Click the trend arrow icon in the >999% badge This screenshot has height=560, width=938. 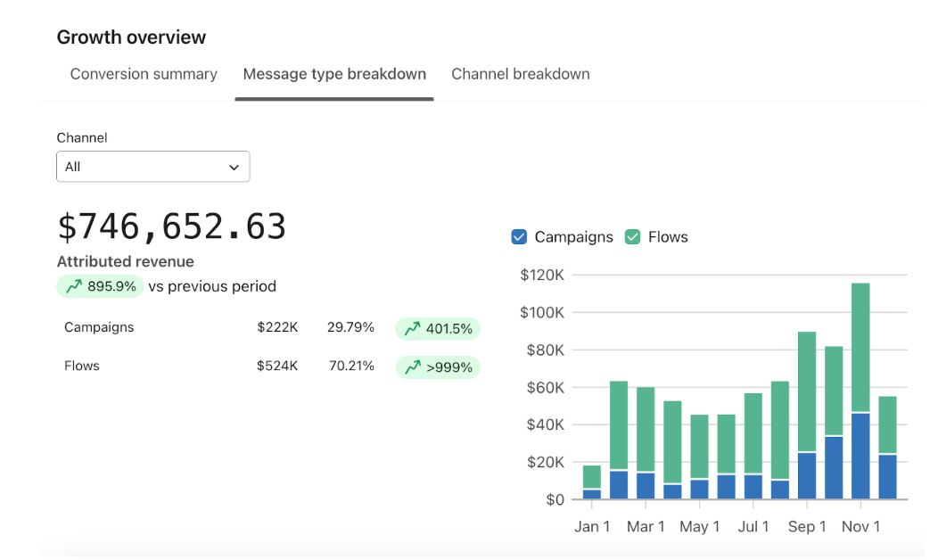click(412, 367)
